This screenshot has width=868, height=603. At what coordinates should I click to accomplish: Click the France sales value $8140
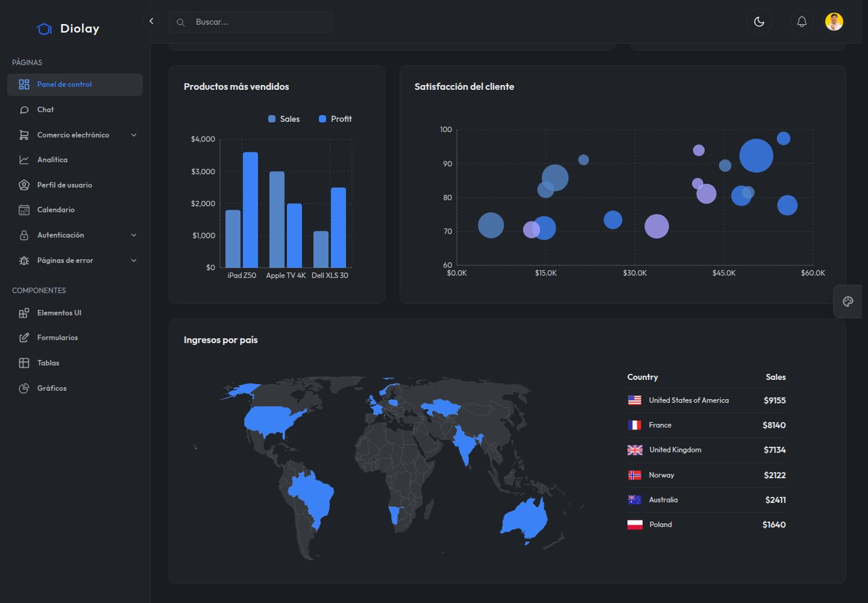(774, 425)
